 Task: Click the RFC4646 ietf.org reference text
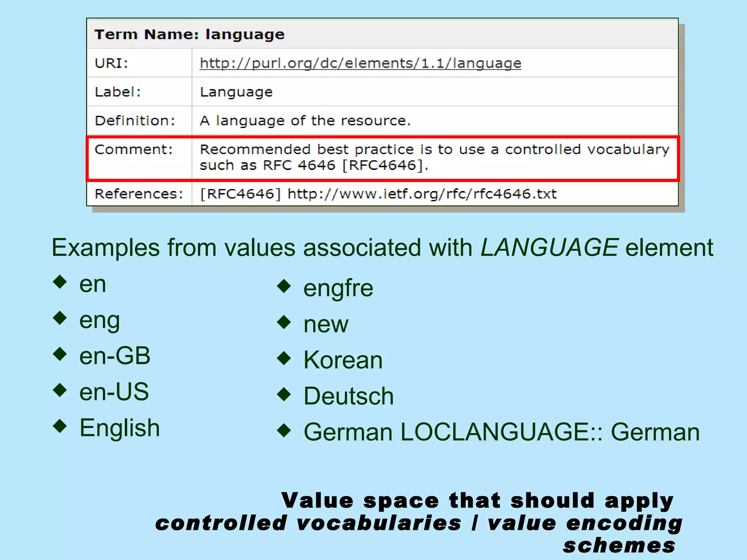378,194
